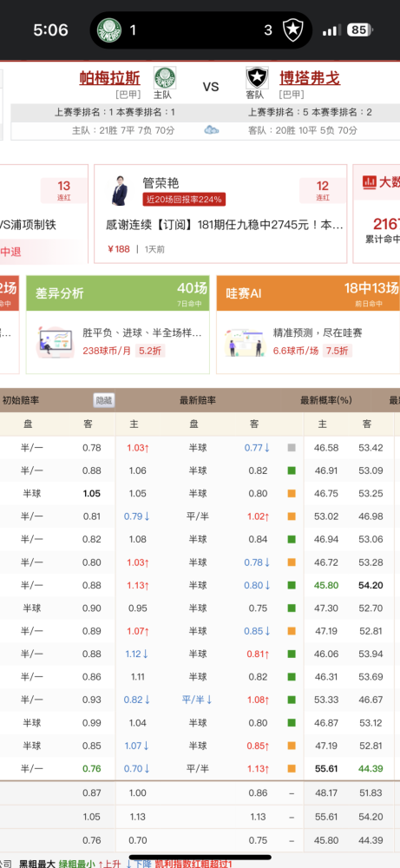The image size is (400, 868).
Task: Tap the grey square in the 46.58 row
Action: (292, 447)
